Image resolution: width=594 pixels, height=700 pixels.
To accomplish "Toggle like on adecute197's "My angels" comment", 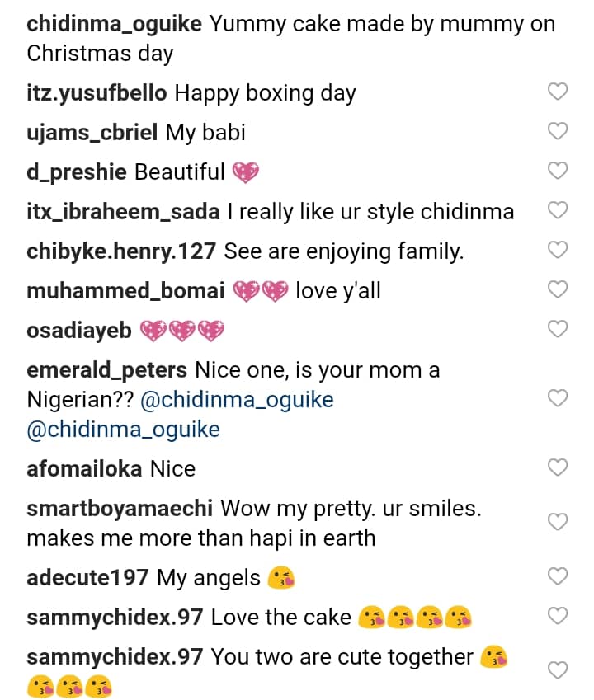I will tap(559, 577).
